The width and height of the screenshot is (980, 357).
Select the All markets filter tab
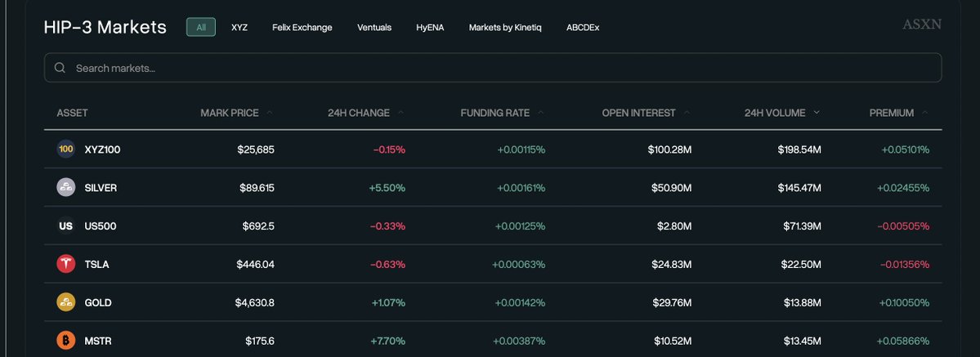(x=200, y=27)
